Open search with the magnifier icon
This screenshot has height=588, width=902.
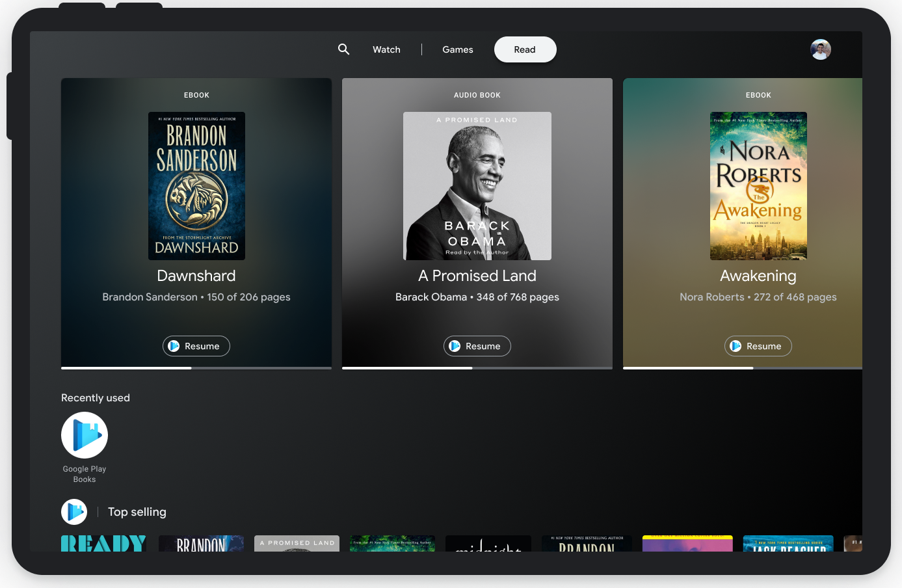pyautogui.click(x=343, y=49)
